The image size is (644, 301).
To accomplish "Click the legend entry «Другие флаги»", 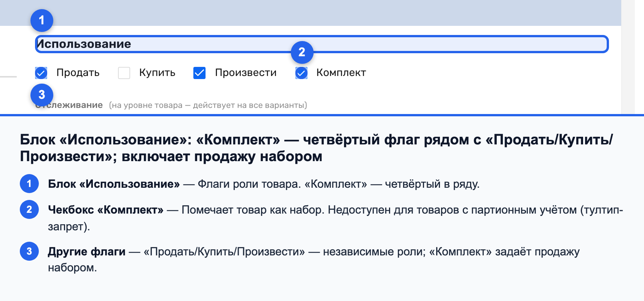I will coord(86,252).
